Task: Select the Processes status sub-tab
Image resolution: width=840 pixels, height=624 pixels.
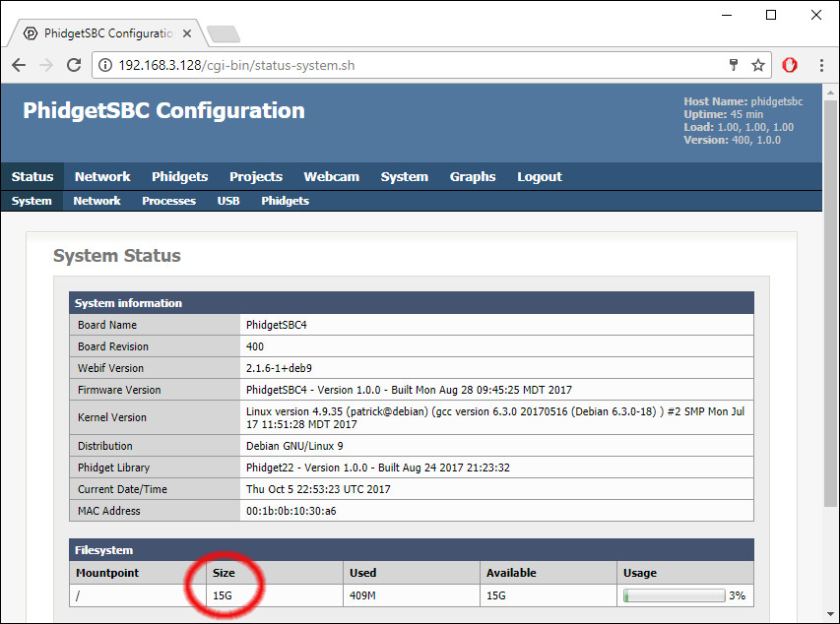Action: point(168,201)
